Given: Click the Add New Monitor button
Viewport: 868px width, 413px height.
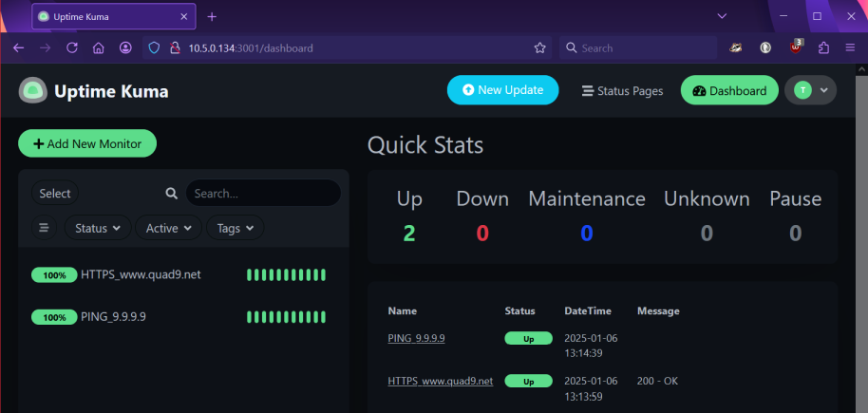Looking at the screenshot, I should coord(87,143).
